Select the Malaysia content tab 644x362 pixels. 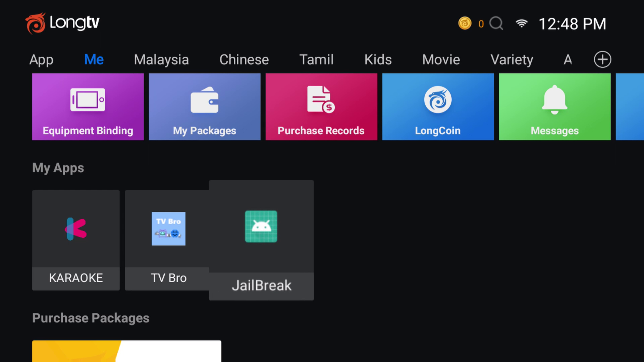click(x=161, y=59)
